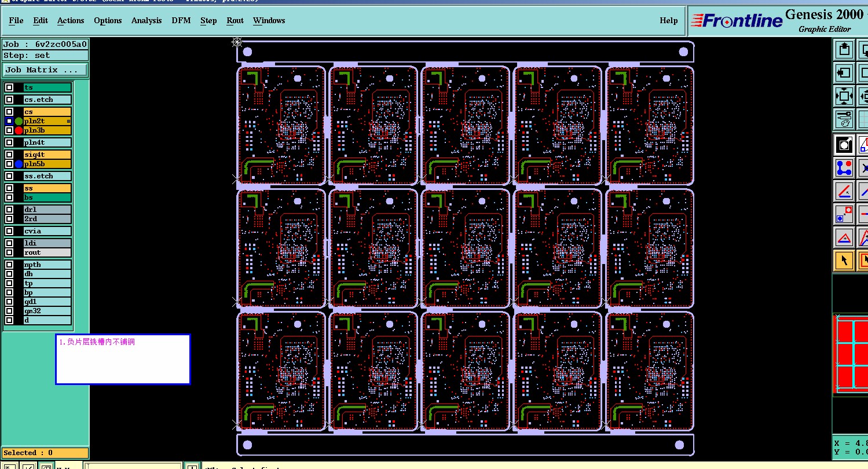
Task: Click the blue-to-red square move icon
Action: (x=844, y=214)
